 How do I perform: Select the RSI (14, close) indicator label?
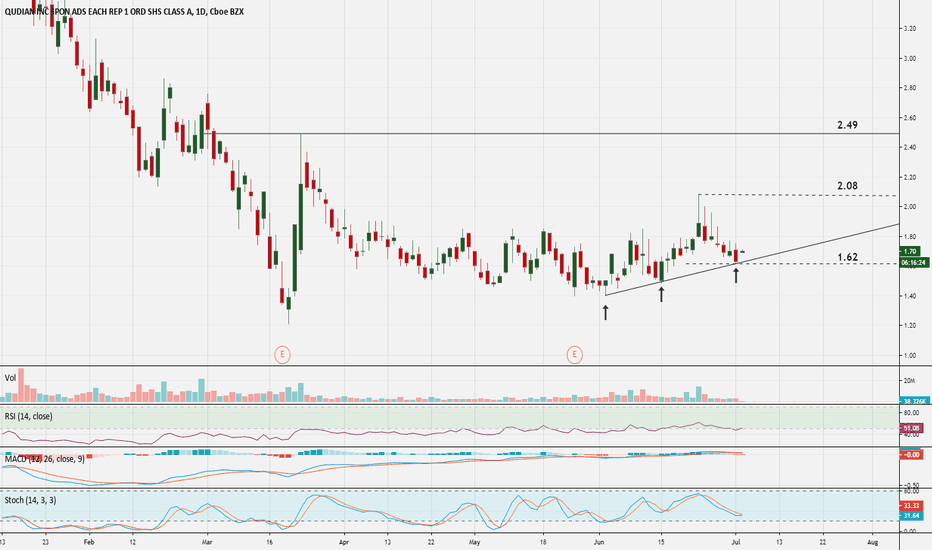tap(29, 416)
